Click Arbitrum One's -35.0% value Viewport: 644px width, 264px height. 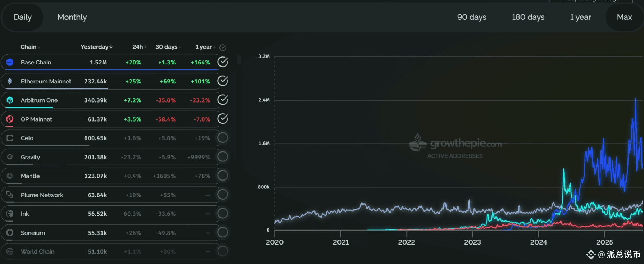click(165, 100)
